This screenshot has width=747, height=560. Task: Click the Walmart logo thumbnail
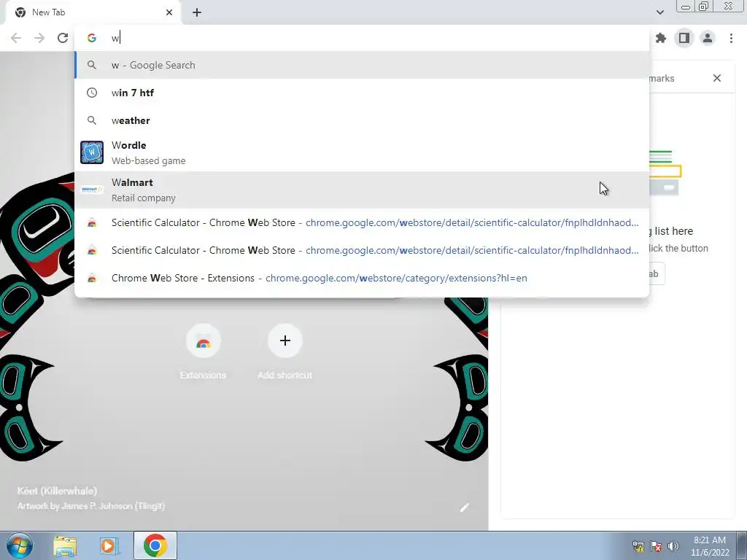coord(92,190)
